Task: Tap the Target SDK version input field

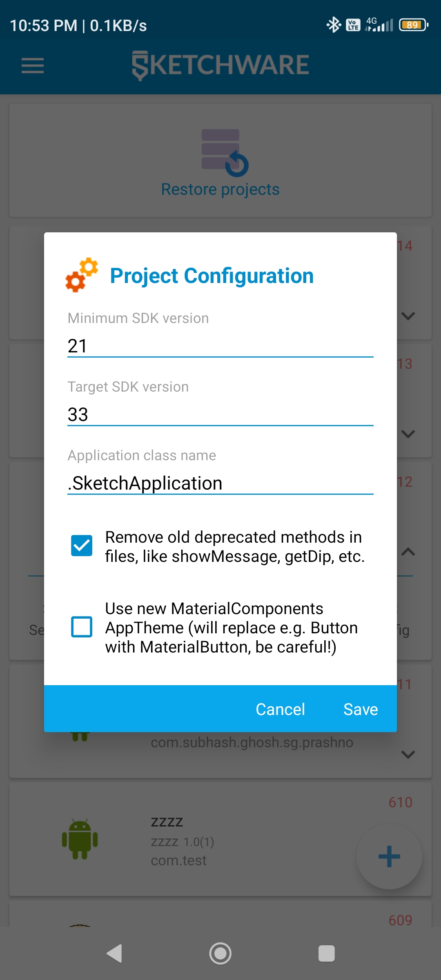Action: tap(220, 414)
